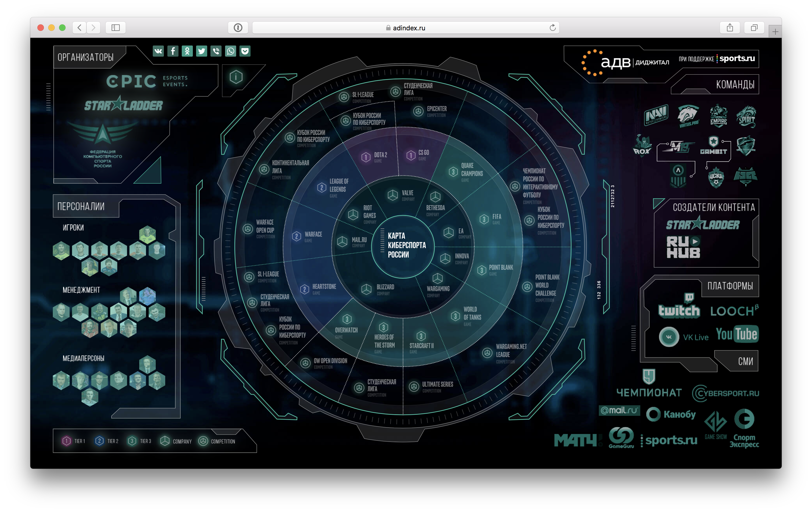Click the Wargaming company node

pyautogui.click(x=438, y=285)
